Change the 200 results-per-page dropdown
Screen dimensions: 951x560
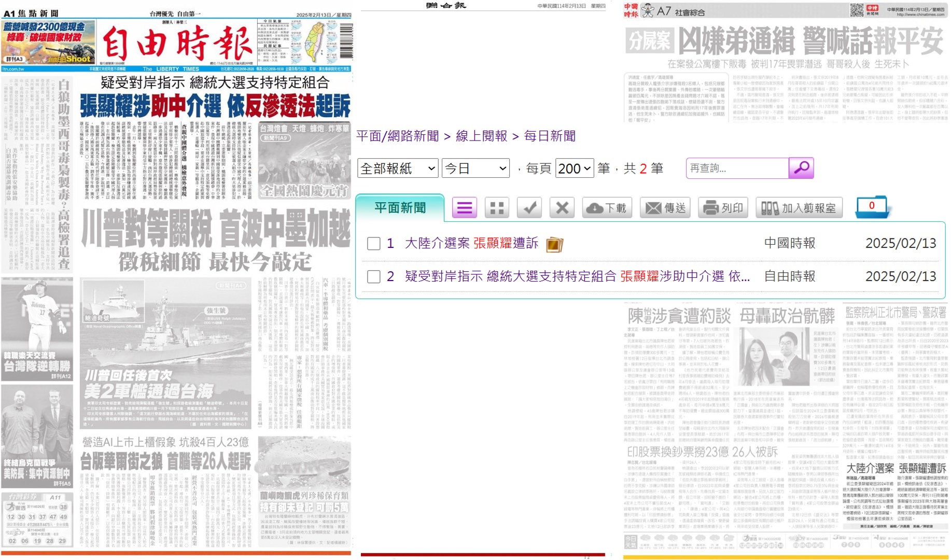point(574,169)
